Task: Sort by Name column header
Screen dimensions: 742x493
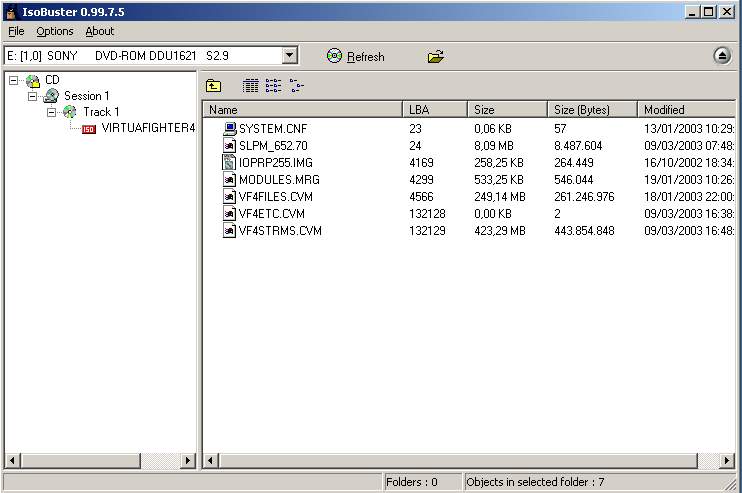Action: click(x=303, y=110)
